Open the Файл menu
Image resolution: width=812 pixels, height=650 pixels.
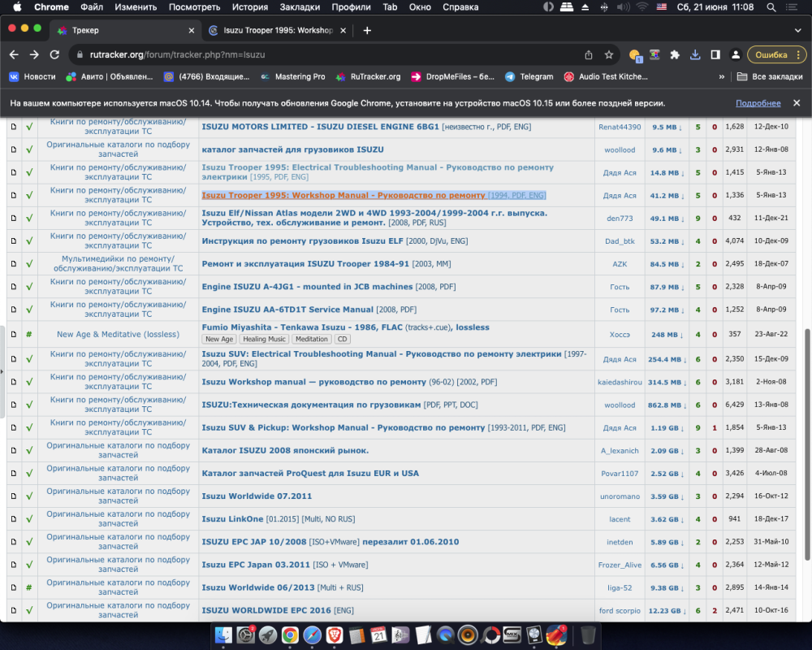tap(92, 7)
